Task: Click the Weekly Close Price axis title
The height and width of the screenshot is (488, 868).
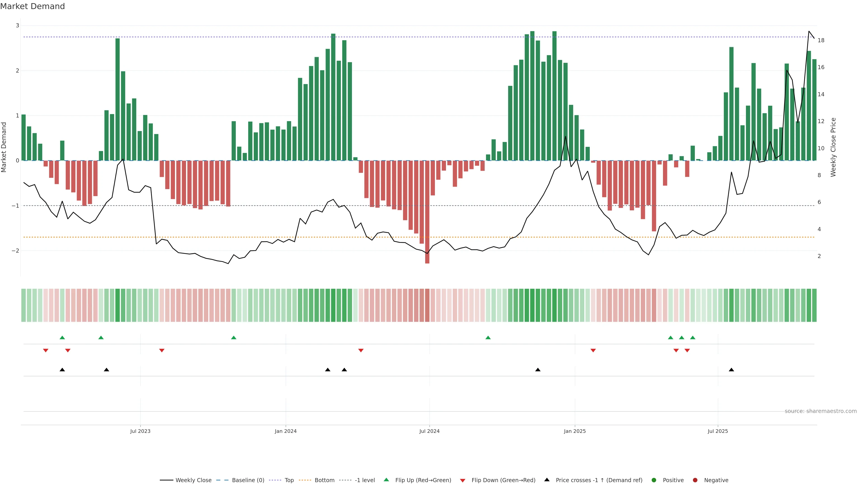Action: pos(833,147)
